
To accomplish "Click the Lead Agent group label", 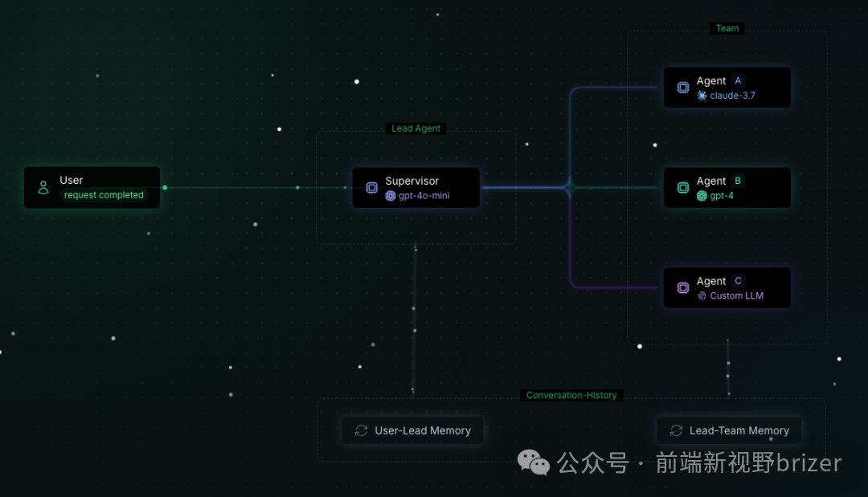I will (x=416, y=128).
